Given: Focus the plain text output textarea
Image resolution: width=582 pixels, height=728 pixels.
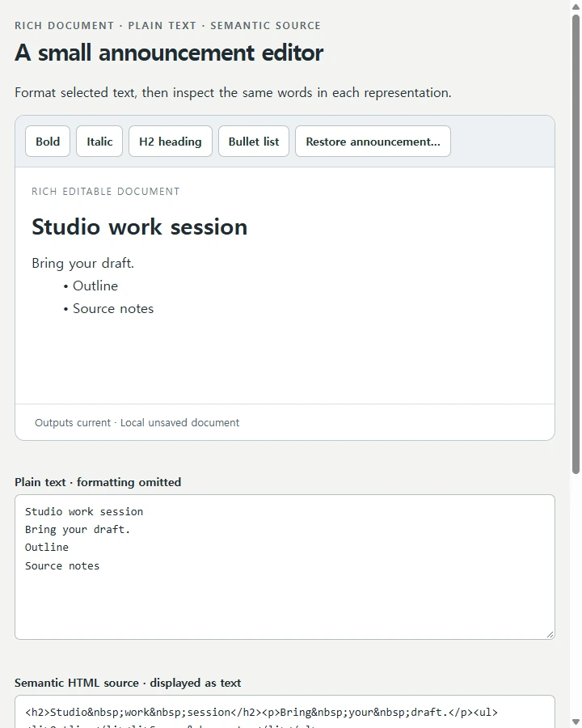Looking at the screenshot, I should (285, 567).
